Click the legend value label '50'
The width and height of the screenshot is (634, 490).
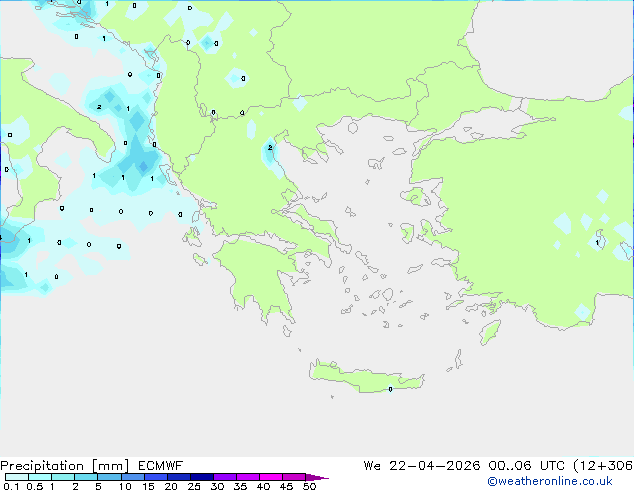click(310, 486)
